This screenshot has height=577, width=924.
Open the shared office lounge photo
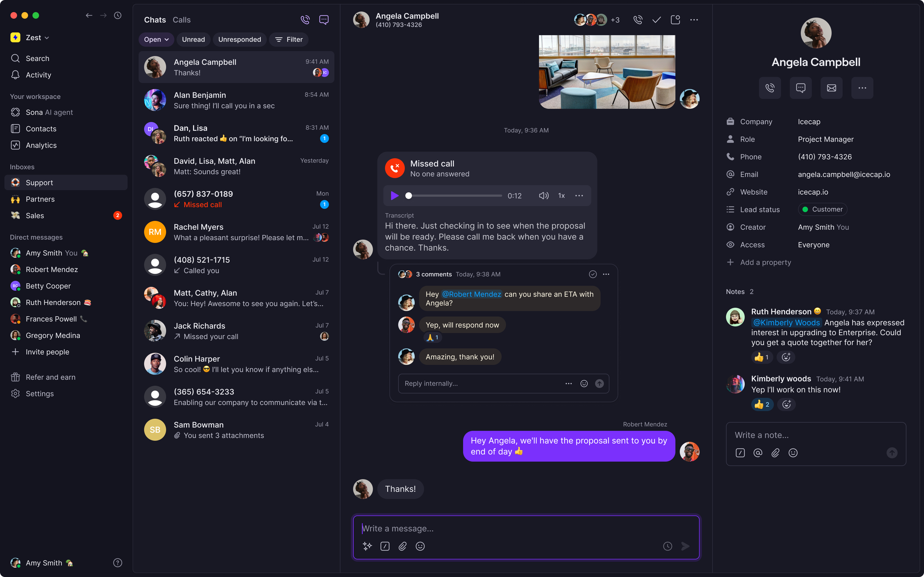coord(607,72)
